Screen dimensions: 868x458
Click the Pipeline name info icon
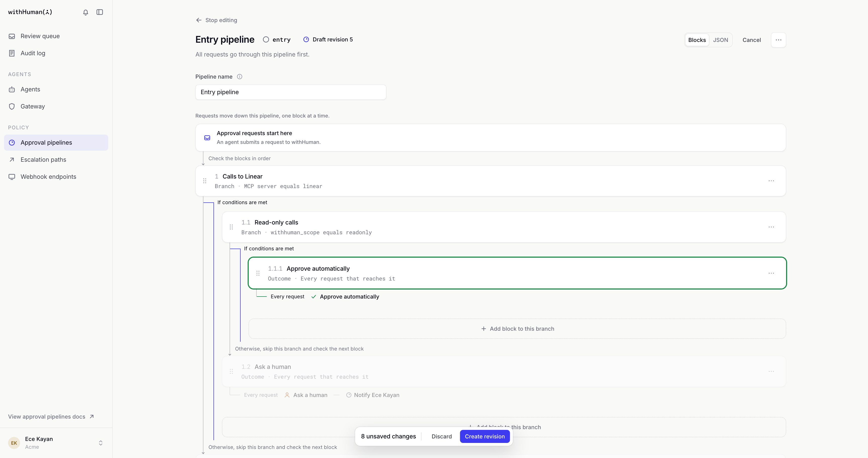[x=240, y=77]
